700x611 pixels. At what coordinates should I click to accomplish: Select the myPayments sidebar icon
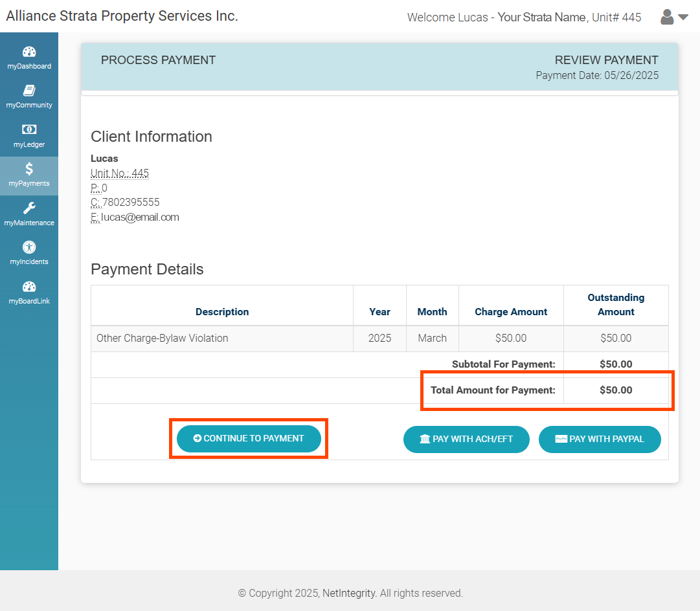pyautogui.click(x=29, y=175)
